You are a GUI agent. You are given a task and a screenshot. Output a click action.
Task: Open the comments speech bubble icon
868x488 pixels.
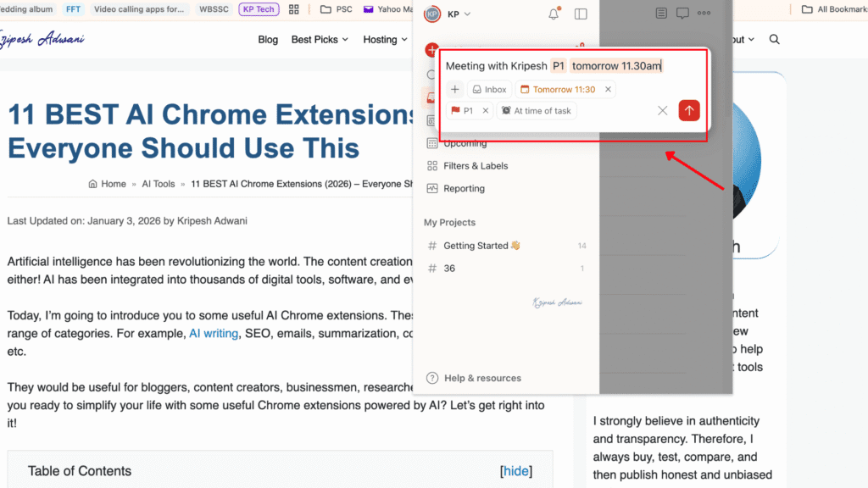click(x=682, y=13)
